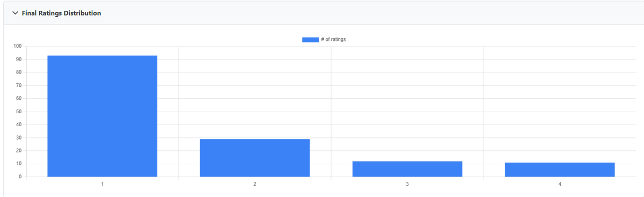Toggle the '# of ratings' legend swatch
644x197 pixels.
click(310, 40)
